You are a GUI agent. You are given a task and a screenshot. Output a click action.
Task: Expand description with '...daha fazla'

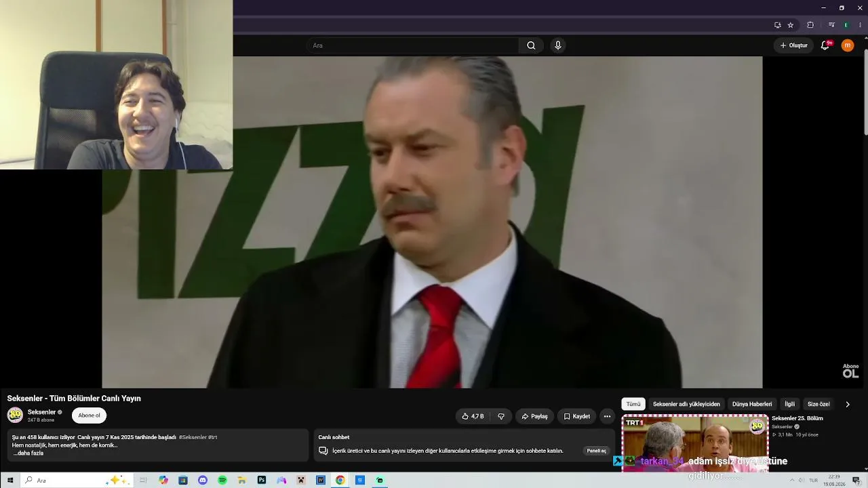(x=28, y=453)
